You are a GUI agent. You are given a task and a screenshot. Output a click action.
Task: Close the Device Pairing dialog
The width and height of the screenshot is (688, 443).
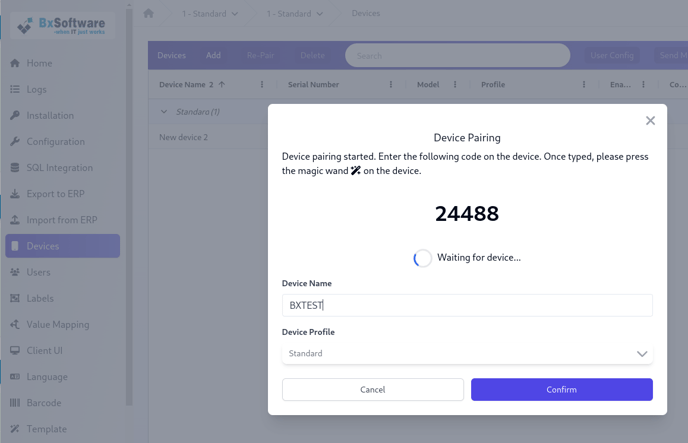coord(650,120)
